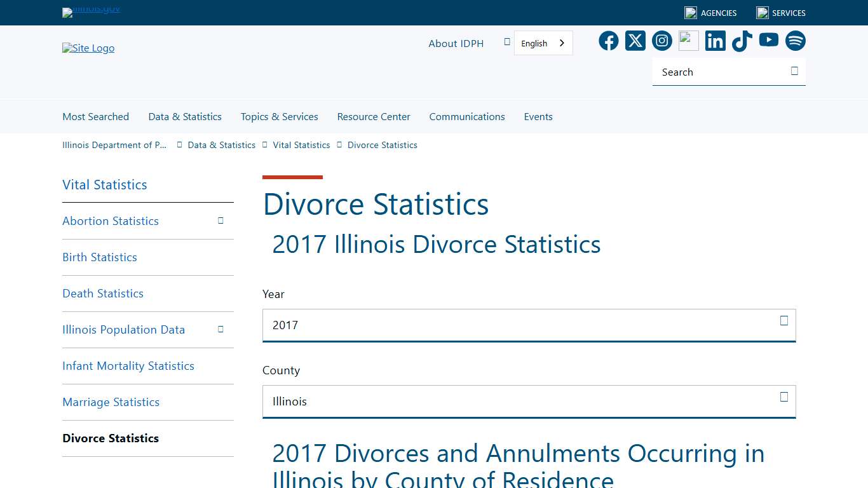The image size is (868, 488).
Task: Click inside the Search input field
Action: click(x=712, y=72)
